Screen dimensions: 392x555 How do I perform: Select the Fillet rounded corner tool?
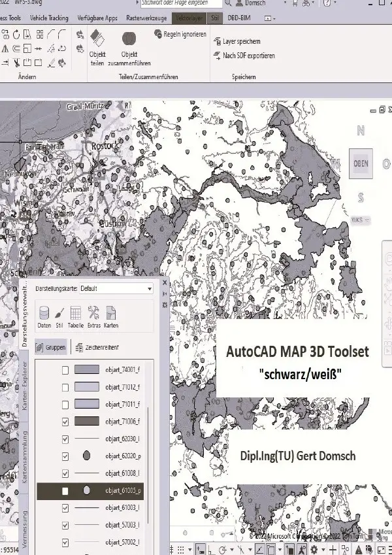tap(62, 35)
